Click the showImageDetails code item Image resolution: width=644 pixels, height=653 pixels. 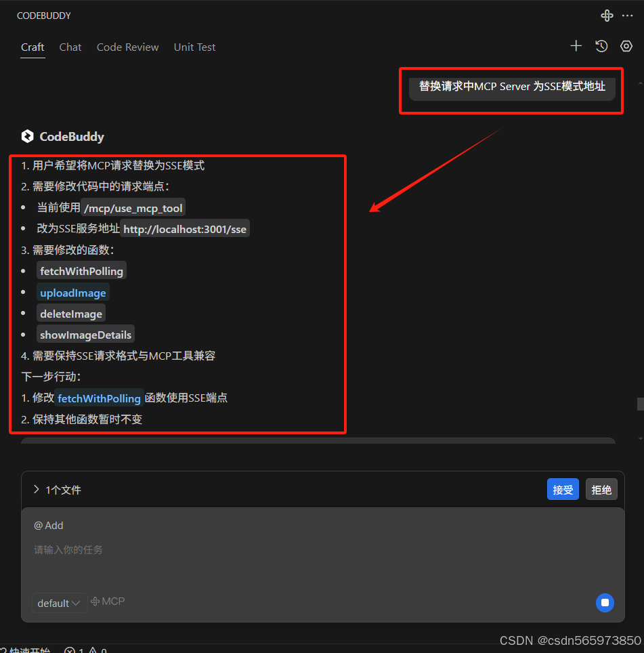(86, 335)
